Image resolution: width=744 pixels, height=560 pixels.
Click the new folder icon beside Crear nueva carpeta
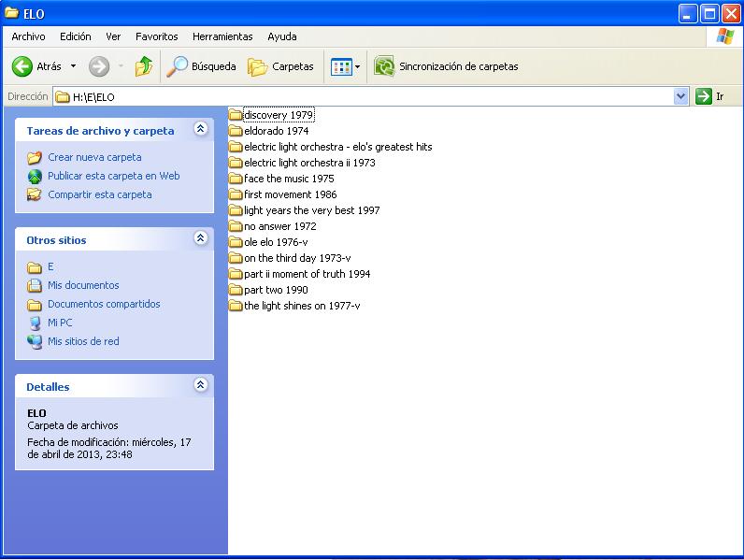(35, 157)
